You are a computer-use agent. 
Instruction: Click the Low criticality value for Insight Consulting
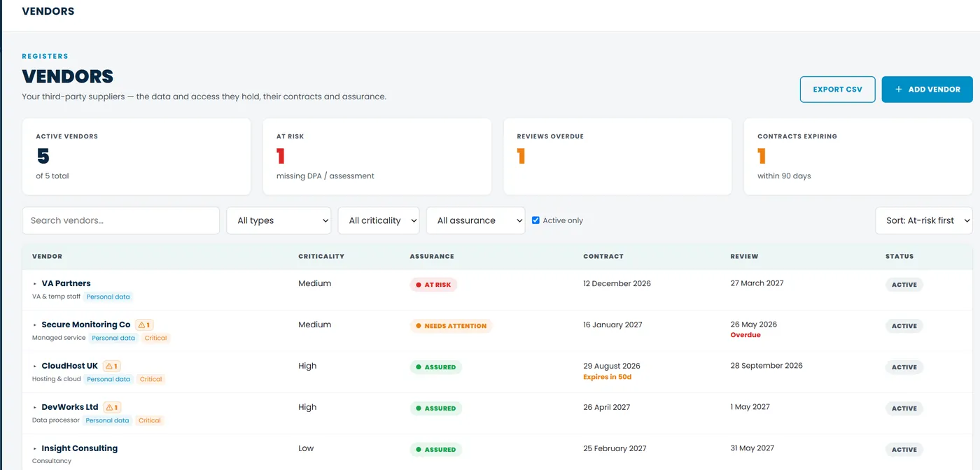click(306, 448)
